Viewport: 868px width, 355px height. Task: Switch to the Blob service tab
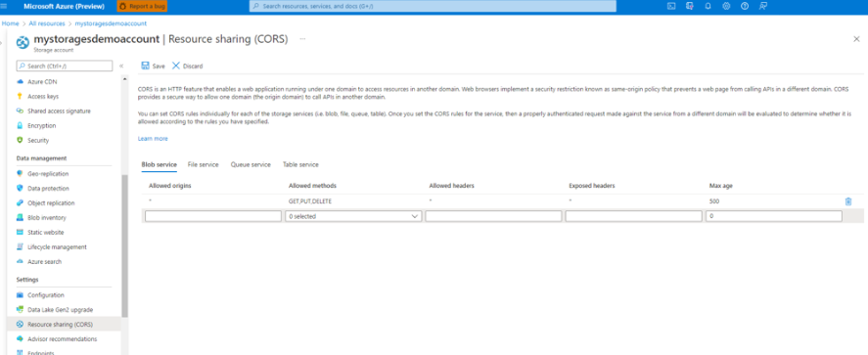click(160, 164)
